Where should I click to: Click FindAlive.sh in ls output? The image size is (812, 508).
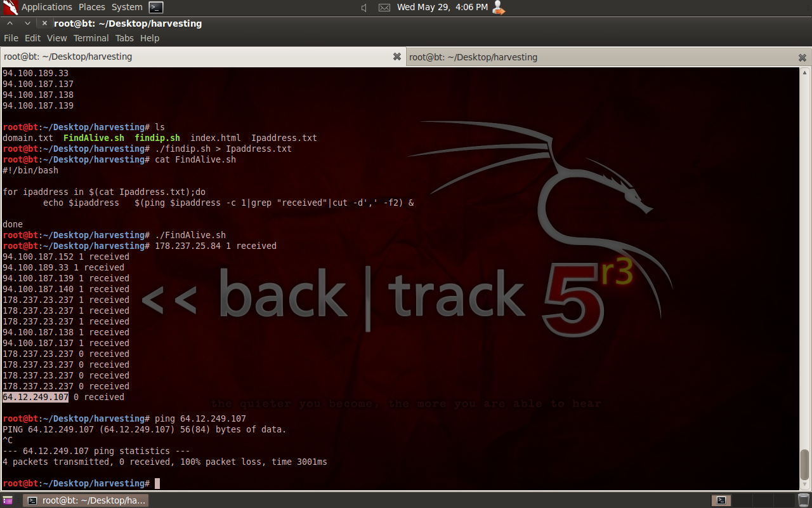coord(94,138)
